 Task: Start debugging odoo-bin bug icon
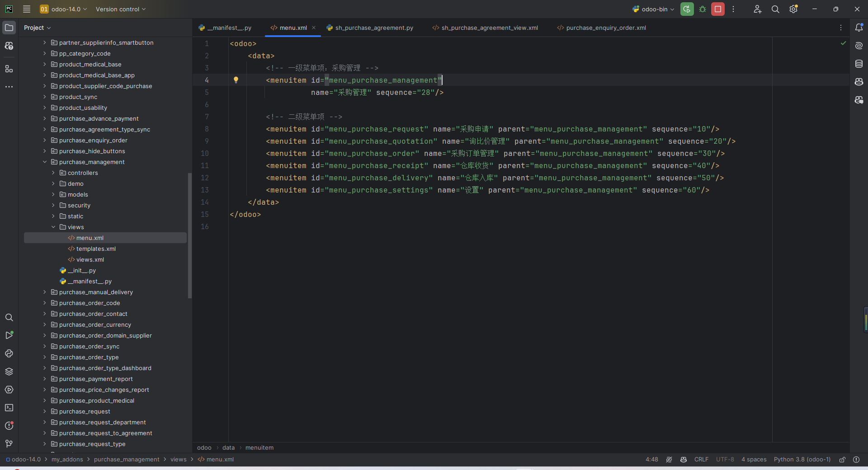[703, 9]
